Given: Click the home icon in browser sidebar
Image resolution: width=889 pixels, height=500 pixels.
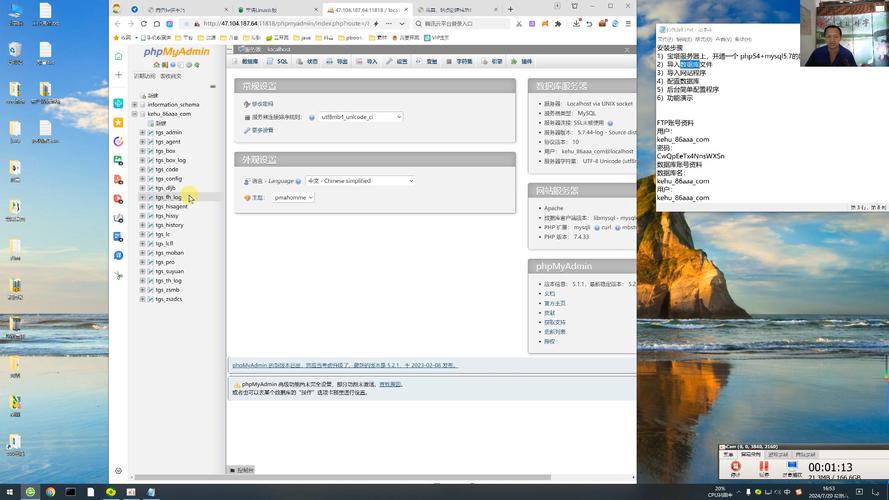Looking at the screenshot, I should (118, 56).
